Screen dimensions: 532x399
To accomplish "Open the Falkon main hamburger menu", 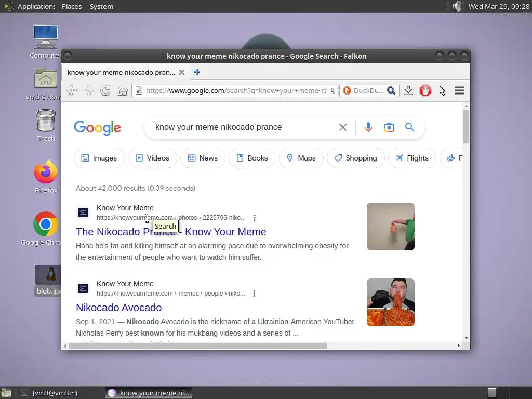I will [x=460, y=90].
